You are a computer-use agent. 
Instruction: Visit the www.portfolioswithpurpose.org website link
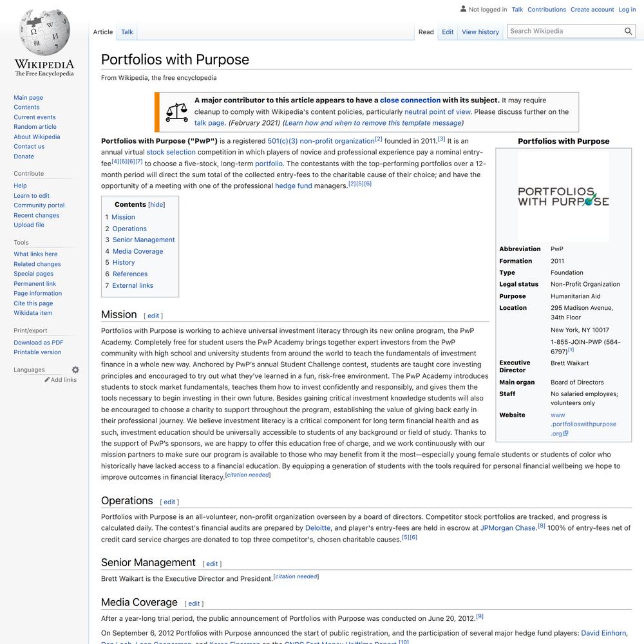pos(583,424)
